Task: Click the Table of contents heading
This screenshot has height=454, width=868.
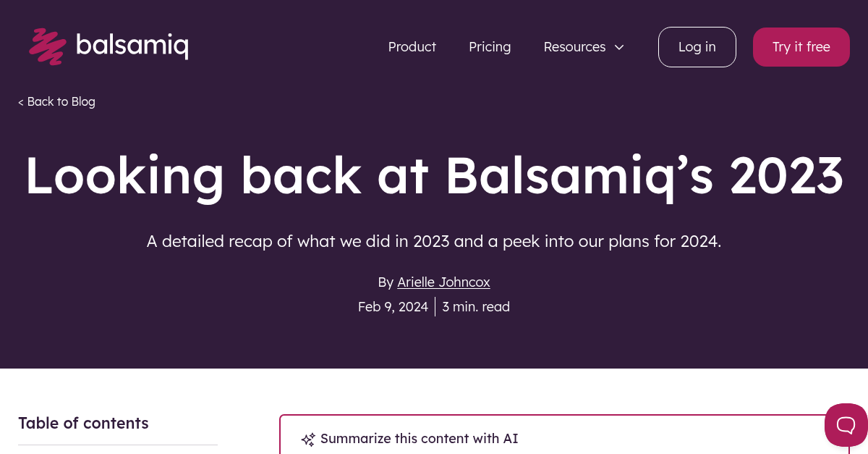Action: coord(83,423)
